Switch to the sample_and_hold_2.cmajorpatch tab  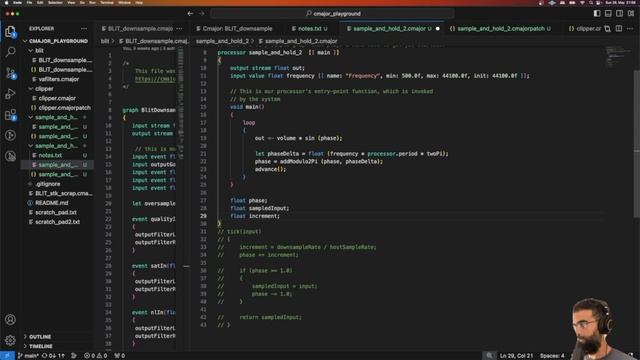tap(500, 29)
